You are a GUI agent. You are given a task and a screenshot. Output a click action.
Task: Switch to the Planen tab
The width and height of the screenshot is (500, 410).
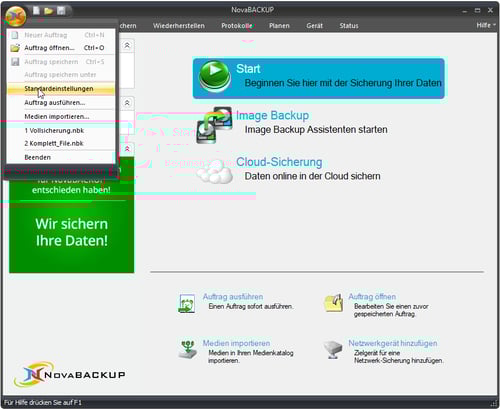click(x=279, y=26)
